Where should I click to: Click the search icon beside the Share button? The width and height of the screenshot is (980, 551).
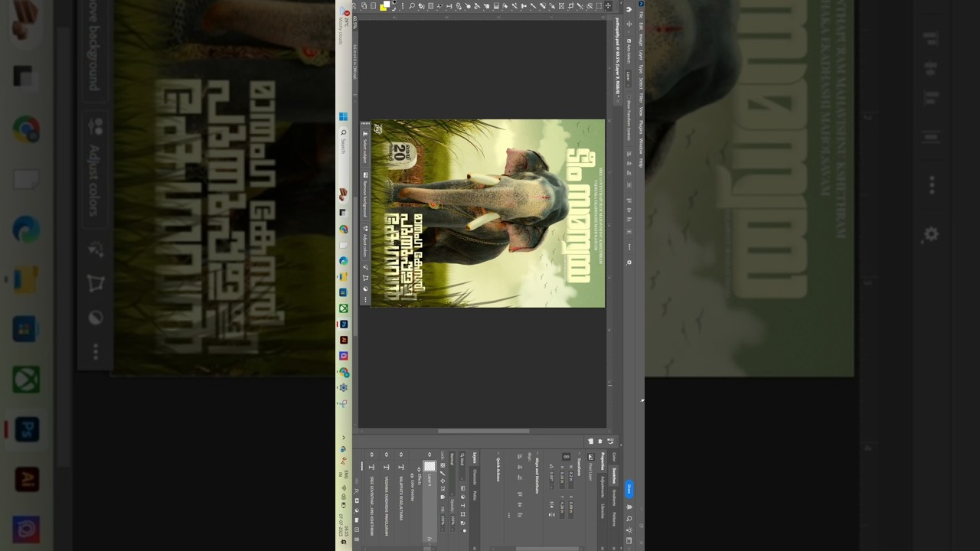click(x=629, y=519)
